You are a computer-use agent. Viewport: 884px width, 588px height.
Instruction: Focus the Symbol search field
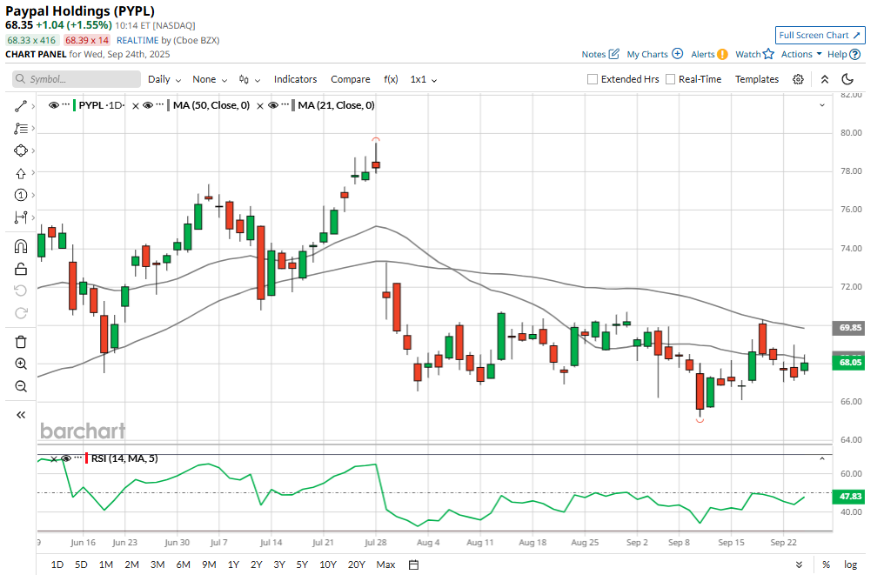pyautogui.click(x=77, y=79)
